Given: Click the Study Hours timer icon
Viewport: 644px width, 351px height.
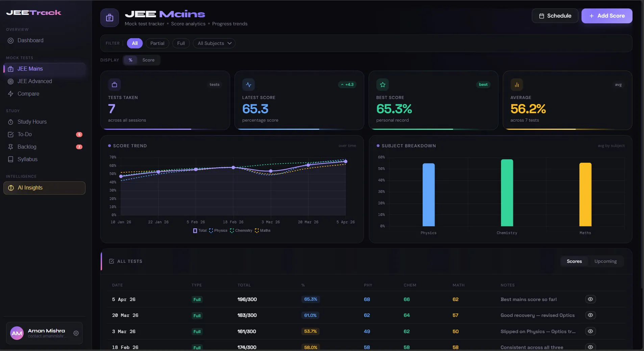Looking at the screenshot, I should [x=11, y=122].
